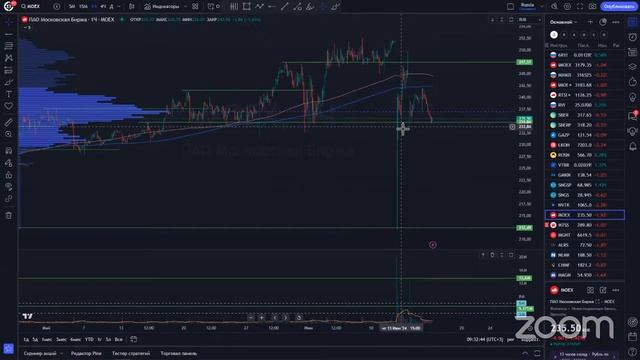Select highlighted MOEX 235.50 watchlist row
Image resolution: width=640 pixels, height=360 pixels.
pyautogui.click(x=584, y=215)
